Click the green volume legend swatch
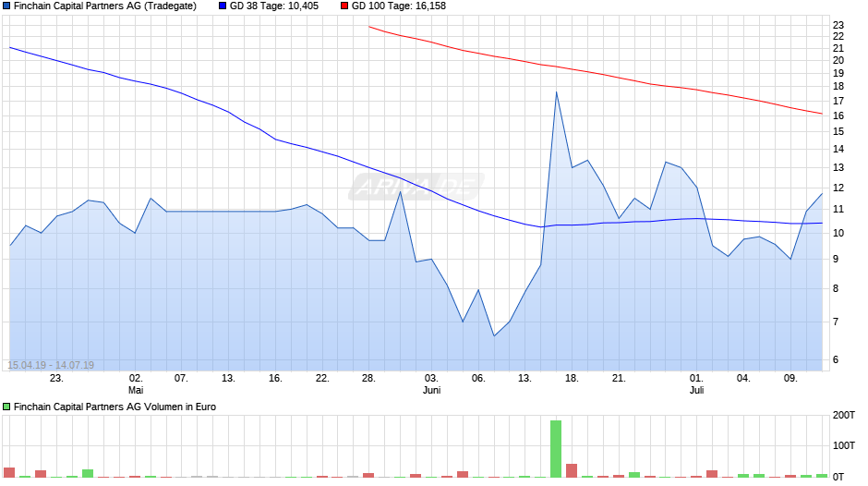This screenshot has height=486, width=868. [x=6, y=407]
